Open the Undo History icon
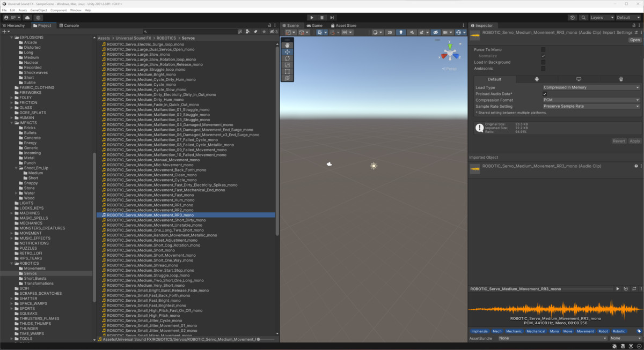Screen dimensions: 644x350 coord(573,18)
